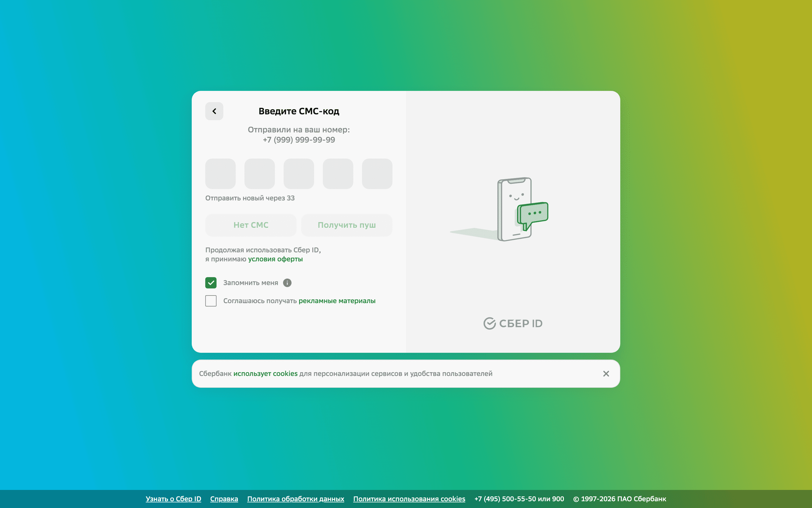Image resolution: width=812 pixels, height=508 pixels.
Task: Select the third SMS code digit box
Action: [299, 174]
